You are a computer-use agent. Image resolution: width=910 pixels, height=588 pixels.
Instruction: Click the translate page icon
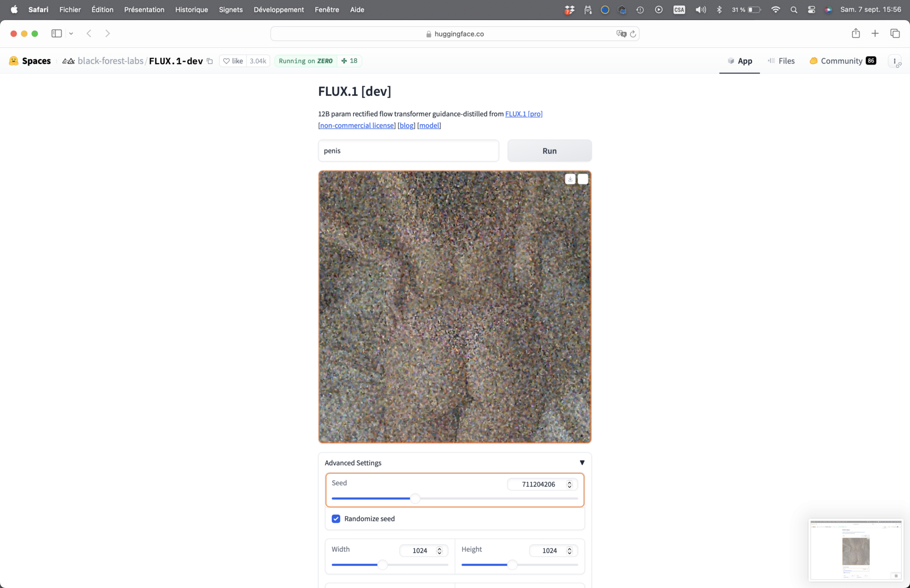click(621, 34)
